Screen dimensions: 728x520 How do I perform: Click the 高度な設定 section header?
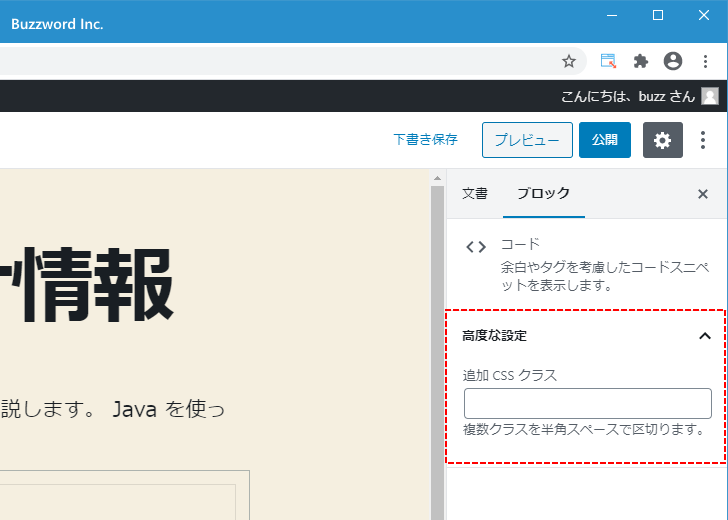pos(495,336)
